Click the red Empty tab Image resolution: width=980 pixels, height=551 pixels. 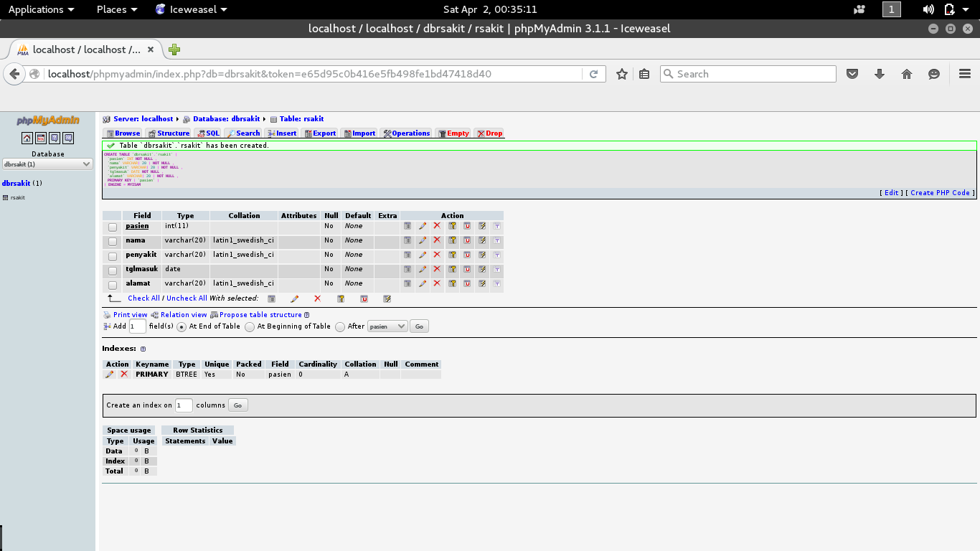click(453, 133)
